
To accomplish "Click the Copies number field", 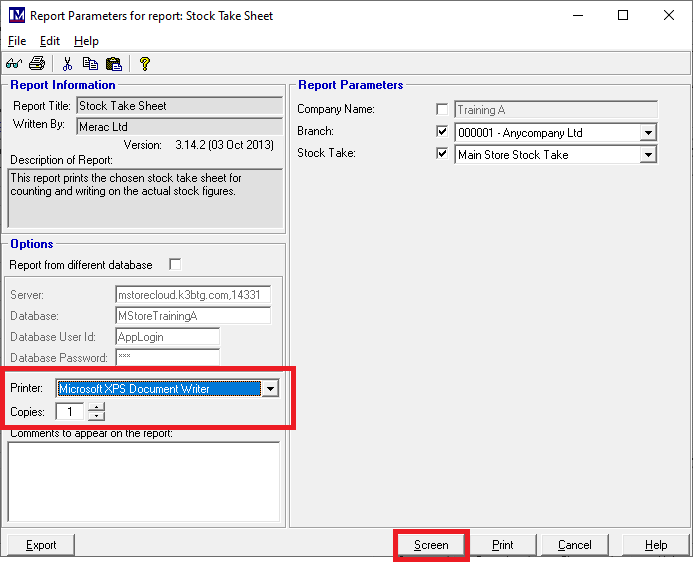I will pos(70,411).
